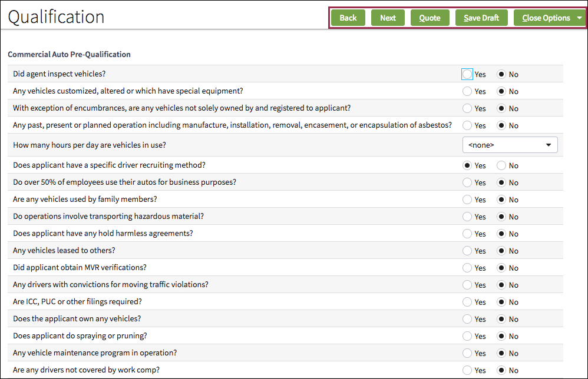Screen dimensions: 588x379
Task: Click the Quote button
Action: coord(430,18)
